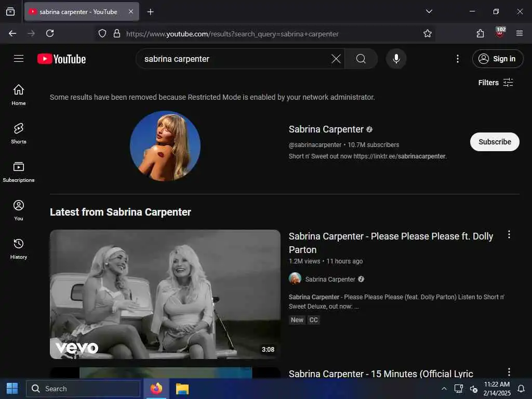
Task: Click the Sign in button
Action: click(x=498, y=59)
